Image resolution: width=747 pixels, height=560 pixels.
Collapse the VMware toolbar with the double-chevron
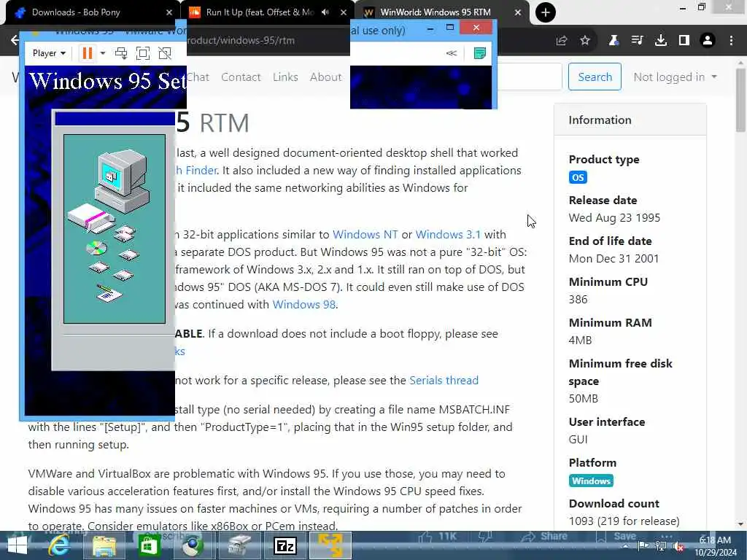click(x=451, y=53)
